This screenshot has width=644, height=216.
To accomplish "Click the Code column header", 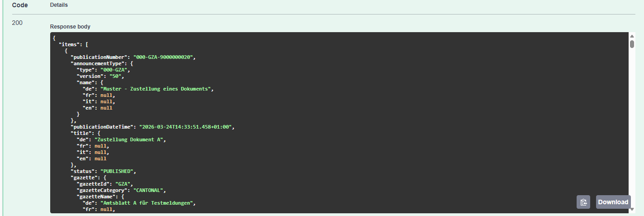I will (x=20, y=5).
